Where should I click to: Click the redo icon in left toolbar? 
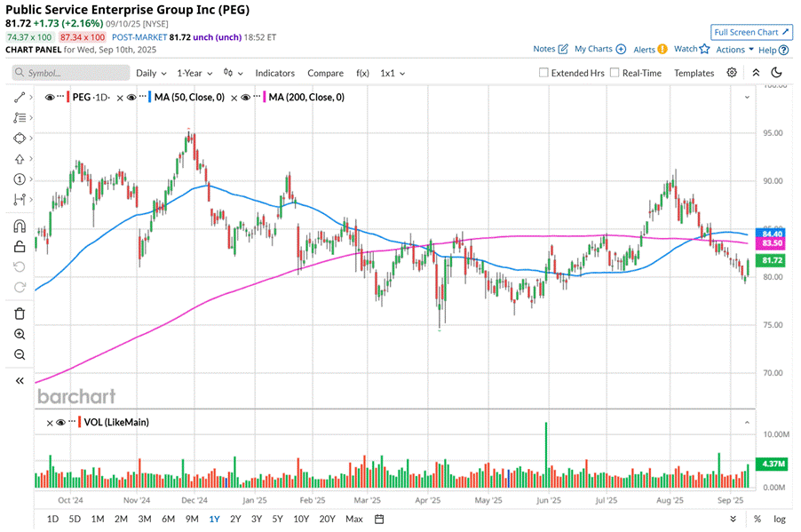point(20,287)
